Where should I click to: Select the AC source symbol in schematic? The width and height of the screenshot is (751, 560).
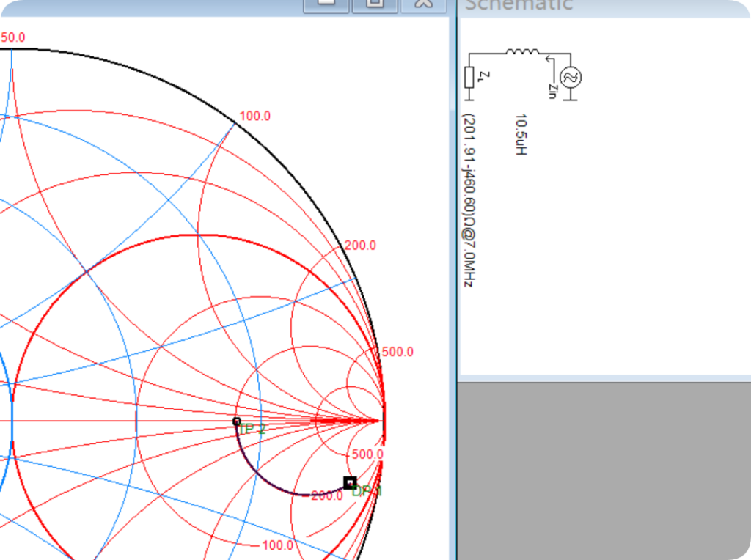click(x=571, y=77)
